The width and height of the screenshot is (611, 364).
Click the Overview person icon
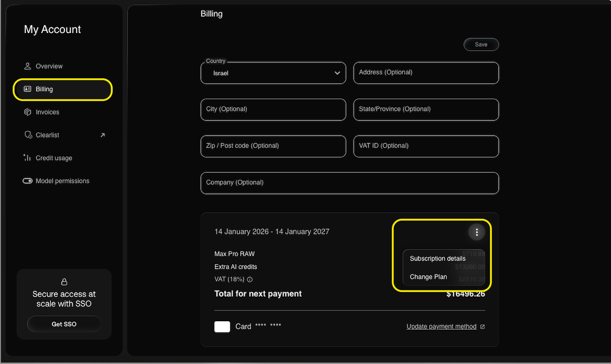pos(28,66)
